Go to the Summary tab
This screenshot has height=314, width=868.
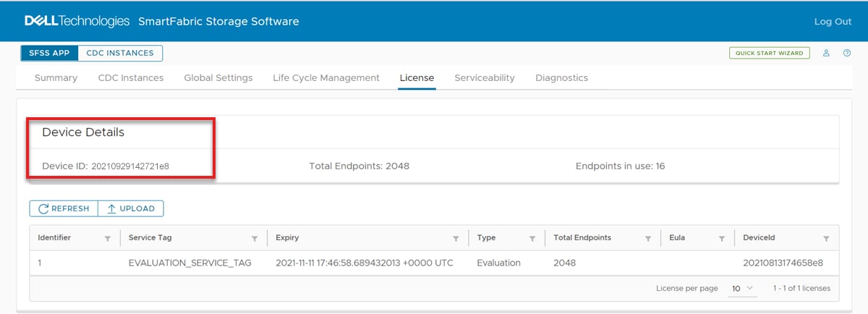[x=56, y=77]
